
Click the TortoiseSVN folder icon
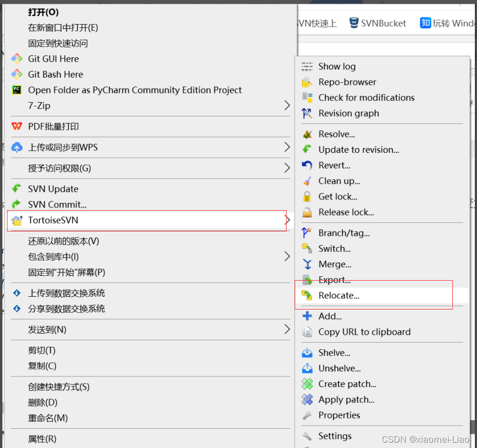[x=17, y=220]
